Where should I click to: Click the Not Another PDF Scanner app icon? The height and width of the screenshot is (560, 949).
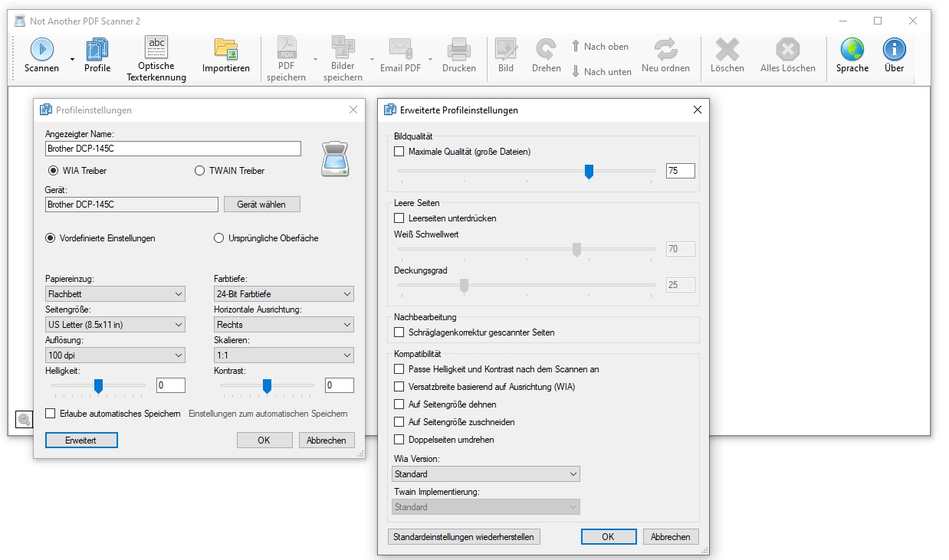point(20,21)
